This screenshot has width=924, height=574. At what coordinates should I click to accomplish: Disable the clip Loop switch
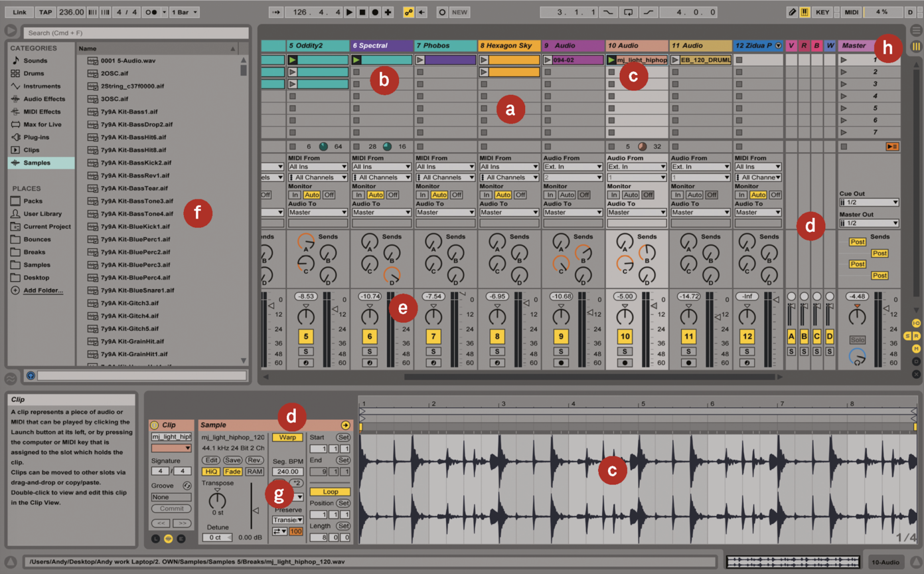pos(330,492)
